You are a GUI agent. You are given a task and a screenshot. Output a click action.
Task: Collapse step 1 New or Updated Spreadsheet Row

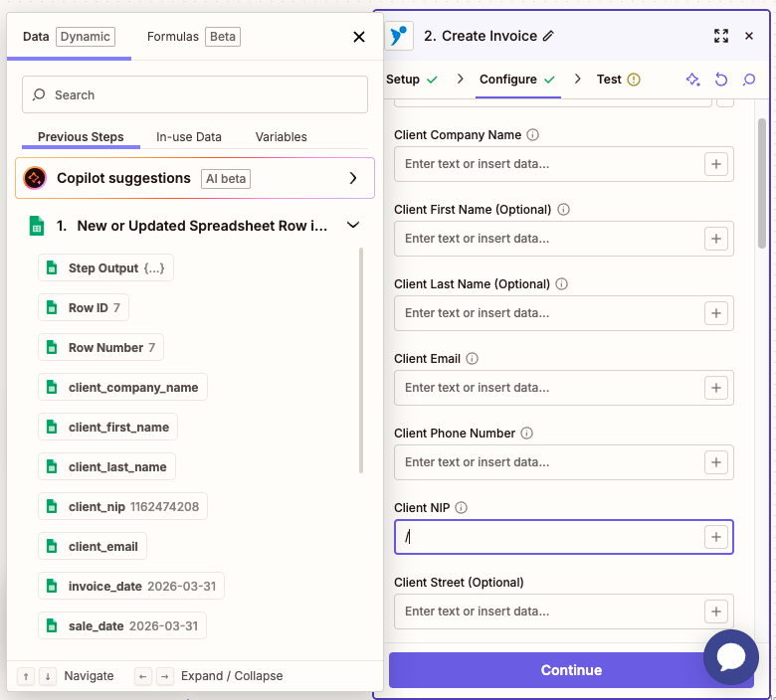pos(353,226)
